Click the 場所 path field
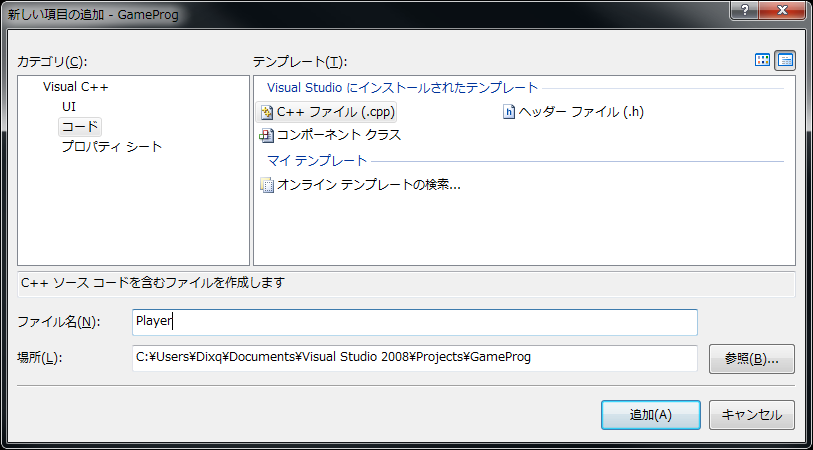The width and height of the screenshot is (813, 450). point(415,358)
